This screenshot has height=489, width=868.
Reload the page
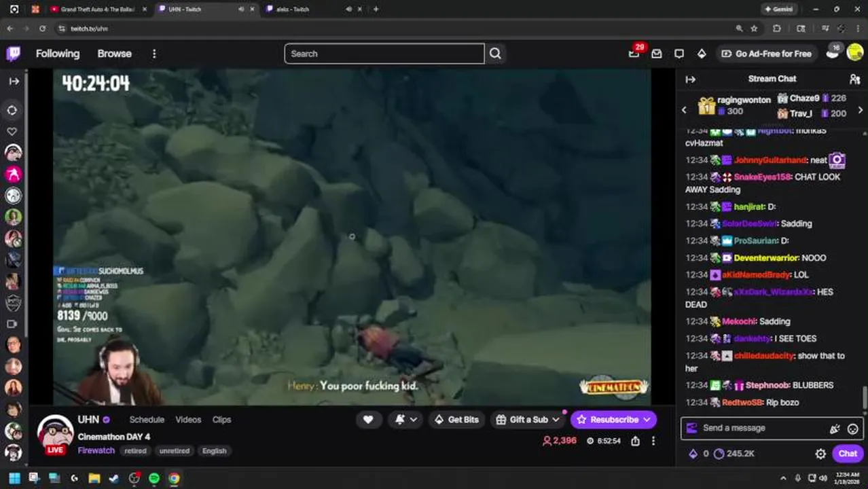coord(42,29)
